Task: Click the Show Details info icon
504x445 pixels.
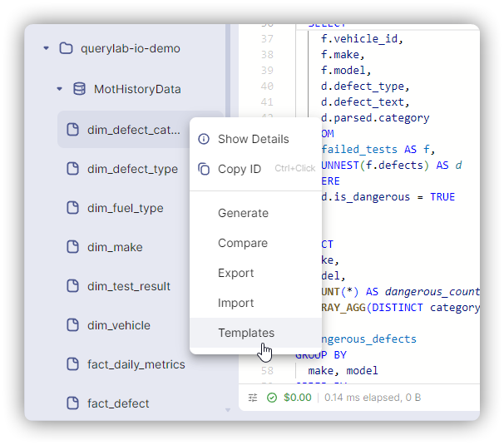Action: [x=204, y=139]
